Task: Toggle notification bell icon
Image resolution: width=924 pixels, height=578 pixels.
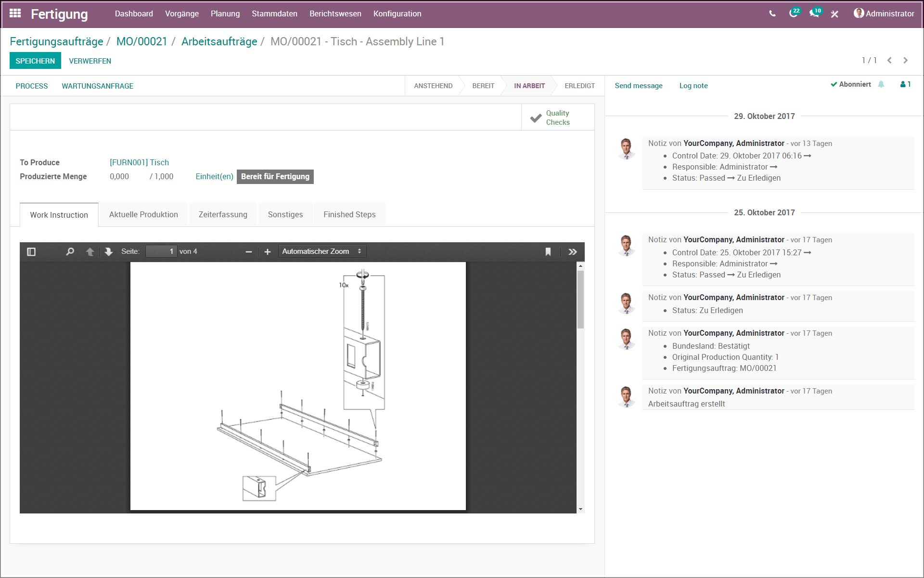Action: (x=881, y=84)
